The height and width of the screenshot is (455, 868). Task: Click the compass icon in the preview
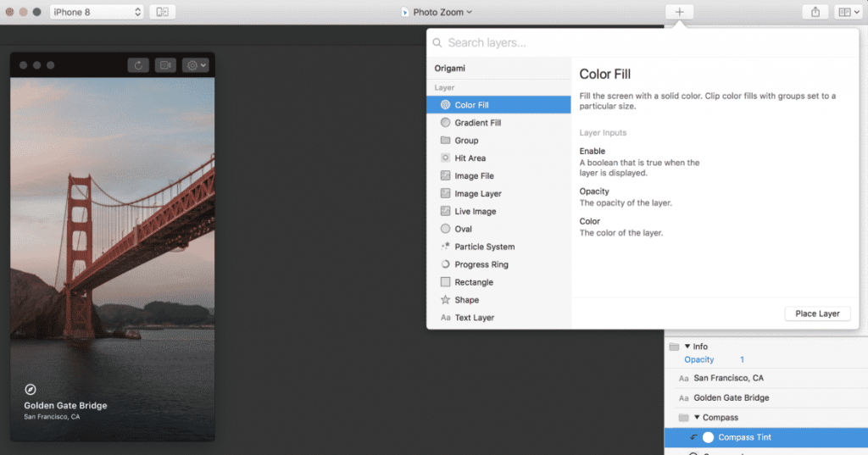point(31,389)
